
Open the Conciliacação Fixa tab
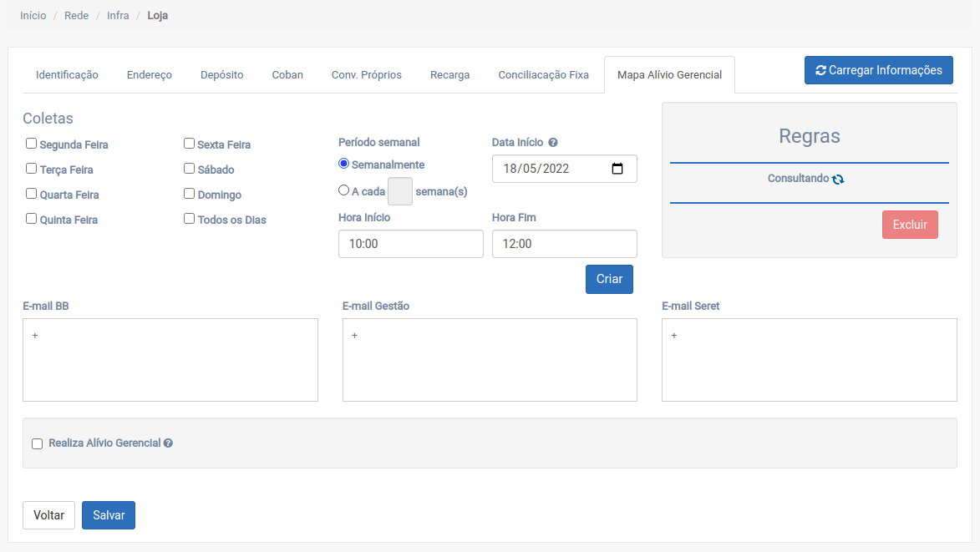543,75
